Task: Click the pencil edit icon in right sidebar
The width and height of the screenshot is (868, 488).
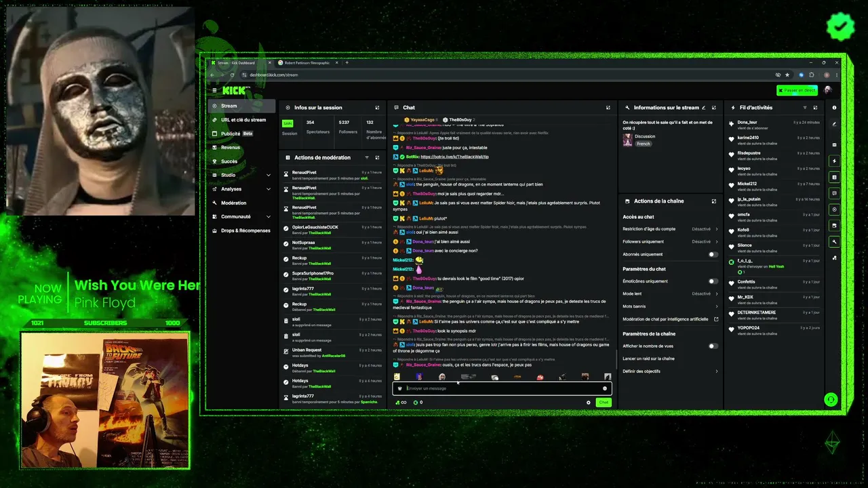Action: pos(835,124)
